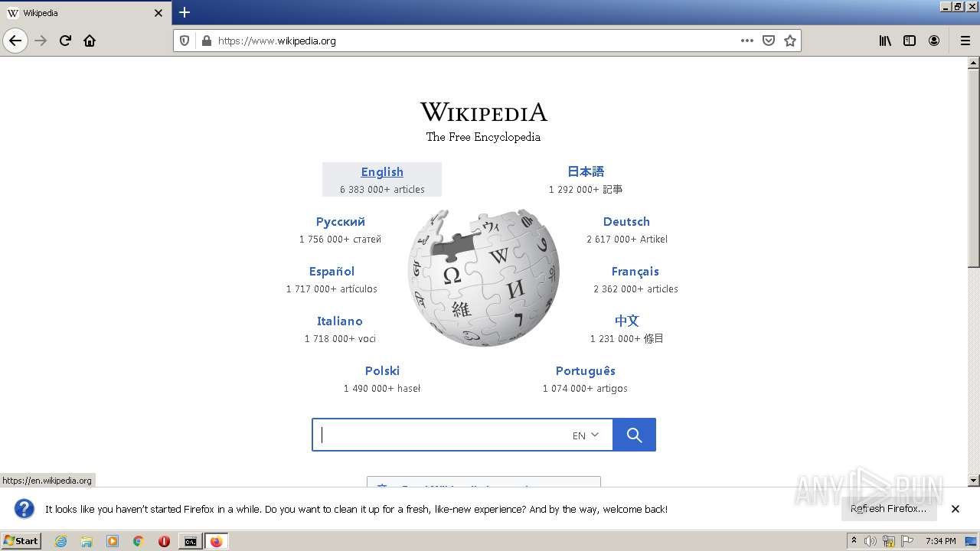Show hidden system tray icons
The height and width of the screenshot is (551, 980).
point(854,541)
